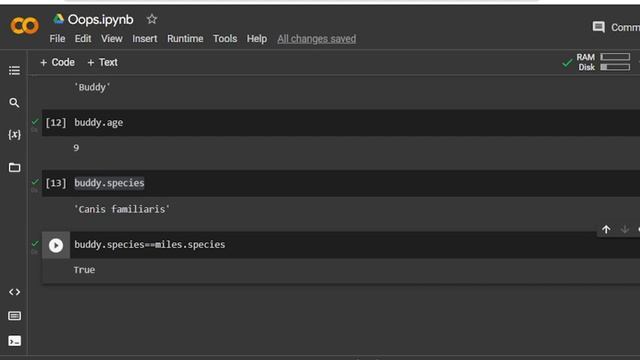The width and height of the screenshot is (640, 360).
Task: Click the [13] execution count
Action: point(56,183)
